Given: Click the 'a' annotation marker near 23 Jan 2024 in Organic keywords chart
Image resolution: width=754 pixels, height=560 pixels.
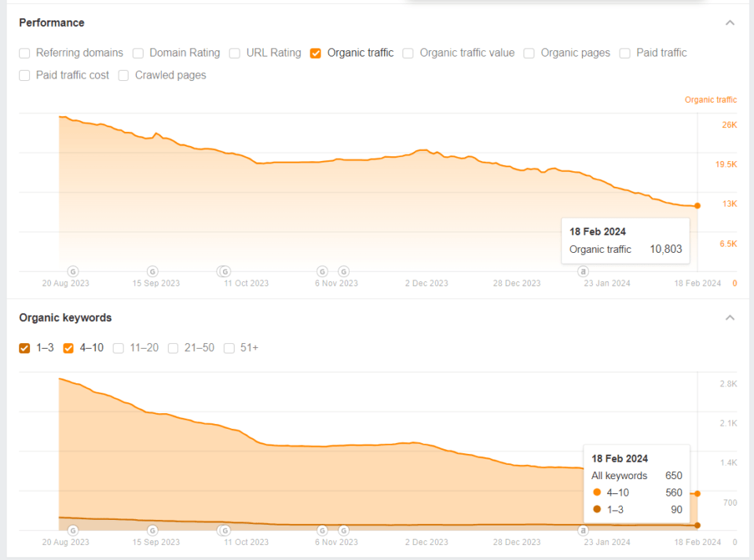Looking at the screenshot, I should coord(583,531).
